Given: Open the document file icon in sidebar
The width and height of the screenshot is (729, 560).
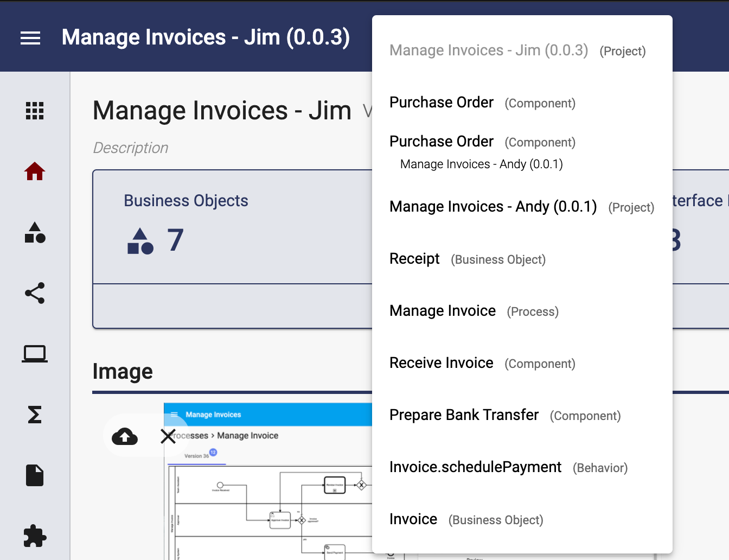Looking at the screenshot, I should 35,475.
